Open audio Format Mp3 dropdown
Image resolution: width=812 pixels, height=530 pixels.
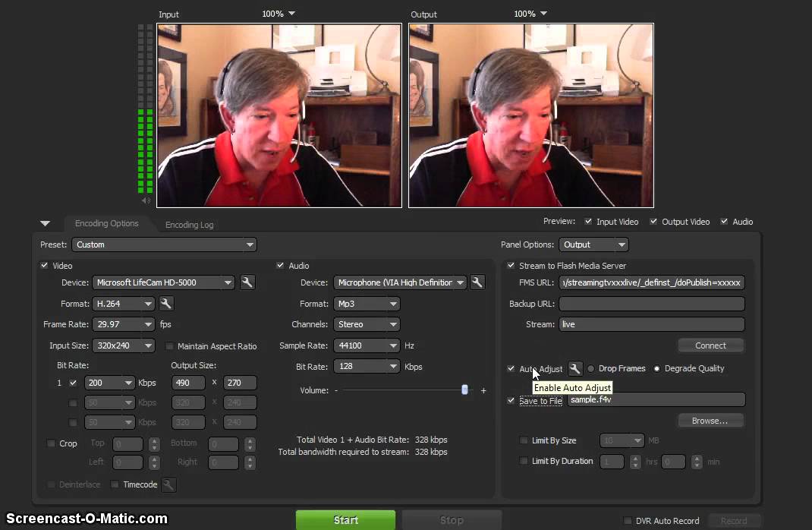tap(367, 304)
